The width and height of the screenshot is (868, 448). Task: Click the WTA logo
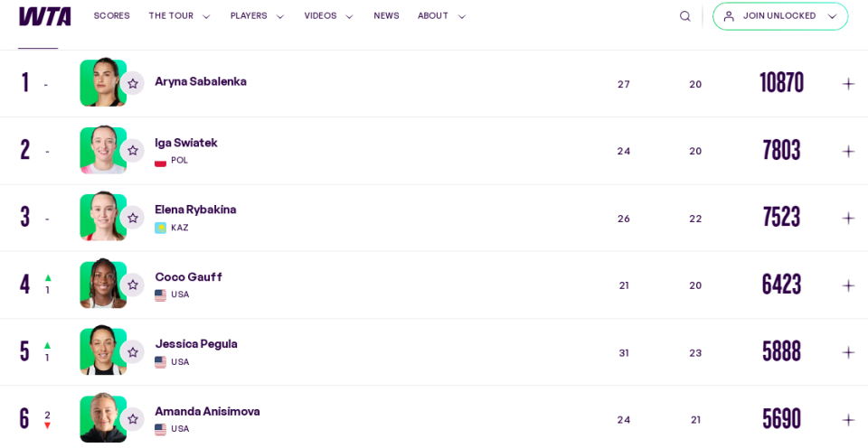[45, 16]
